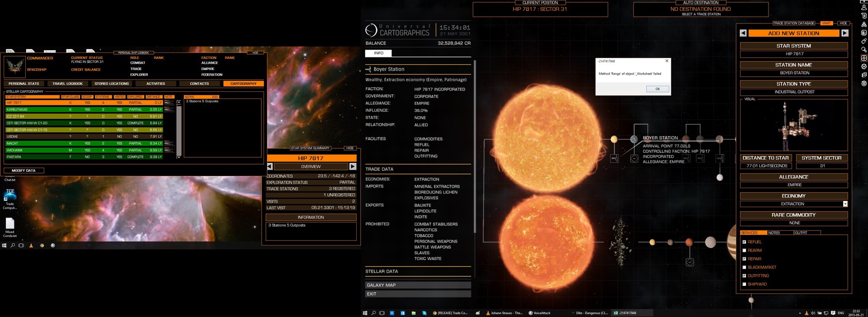Image resolution: width=868 pixels, height=317 pixels.
Task: Close the error dialog with X
Action: tap(667, 61)
